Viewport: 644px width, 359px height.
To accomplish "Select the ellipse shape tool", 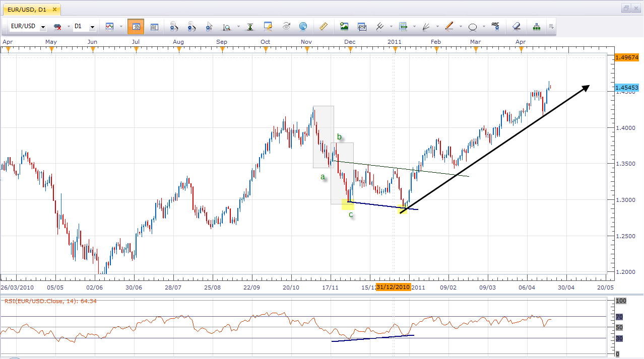I will (473, 27).
